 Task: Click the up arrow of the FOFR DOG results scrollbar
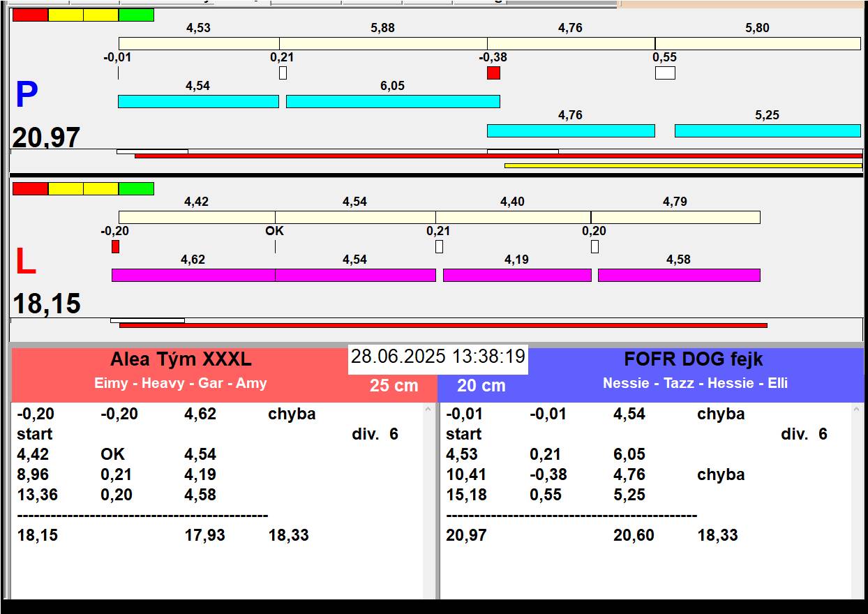pos(858,410)
